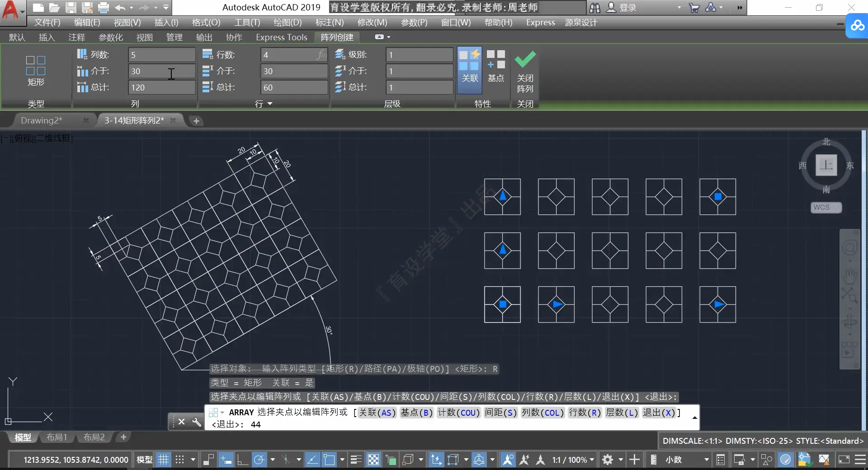Open the 绘图(D) Draw menu
This screenshot has height=470, width=868.
287,22
